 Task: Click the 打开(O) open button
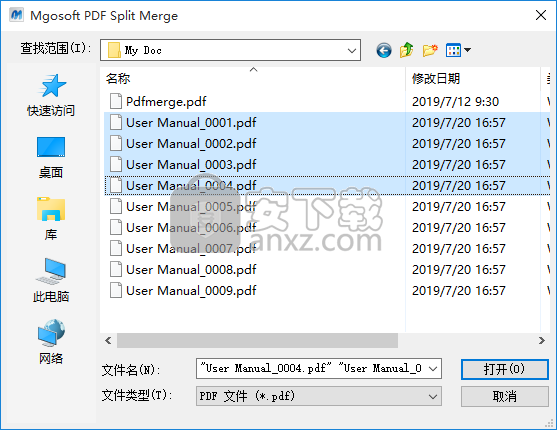click(504, 369)
